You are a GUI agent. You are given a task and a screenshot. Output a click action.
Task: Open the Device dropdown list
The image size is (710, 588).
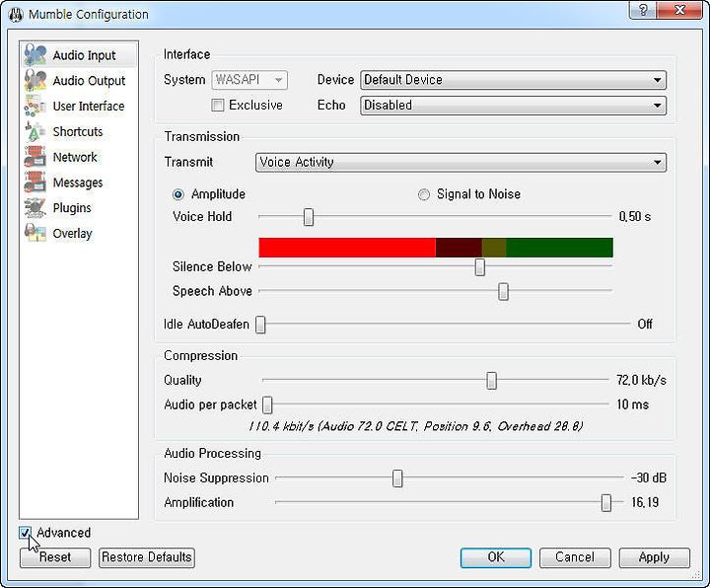(x=513, y=80)
